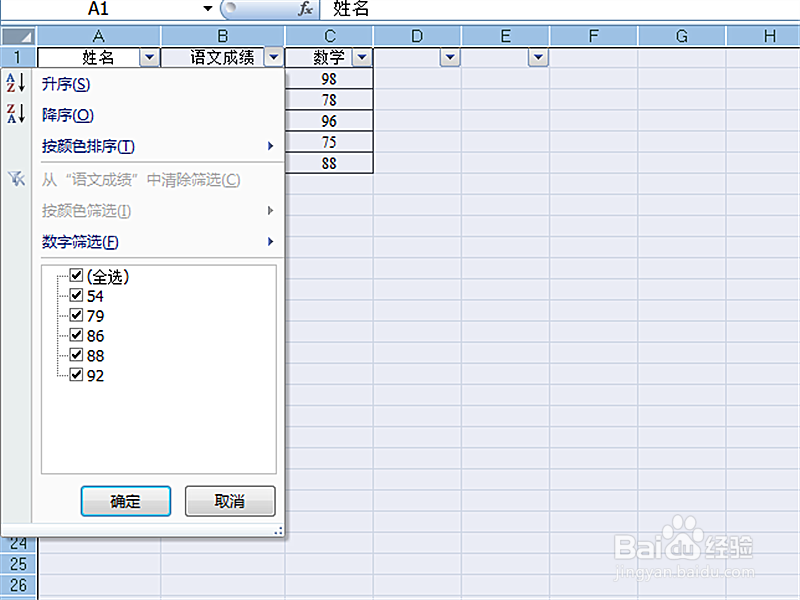Image resolution: width=800 pixels, height=600 pixels.
Task: Select cell with math score 98
Action: pos(329,79)
